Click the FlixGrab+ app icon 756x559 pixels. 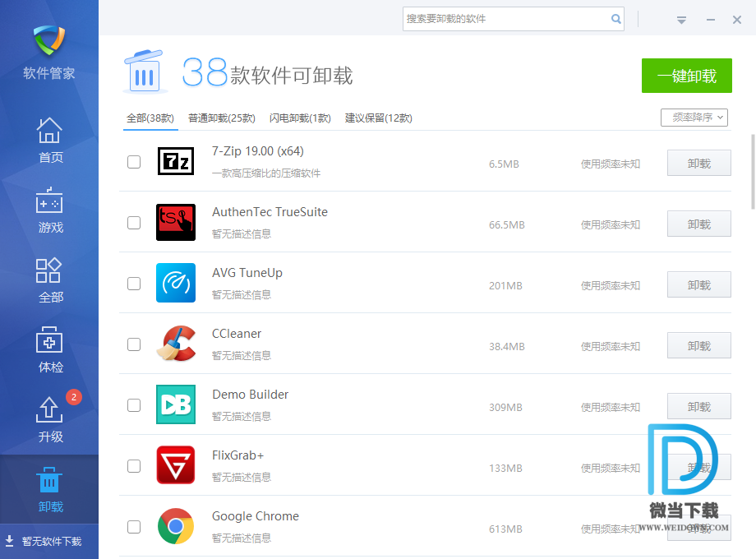[x=176, y=465]
